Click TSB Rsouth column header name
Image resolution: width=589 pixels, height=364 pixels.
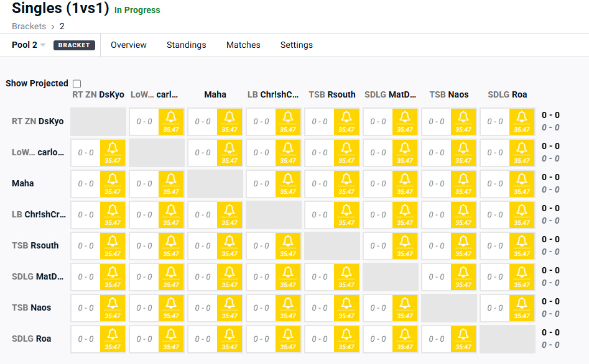click(332, 94)
